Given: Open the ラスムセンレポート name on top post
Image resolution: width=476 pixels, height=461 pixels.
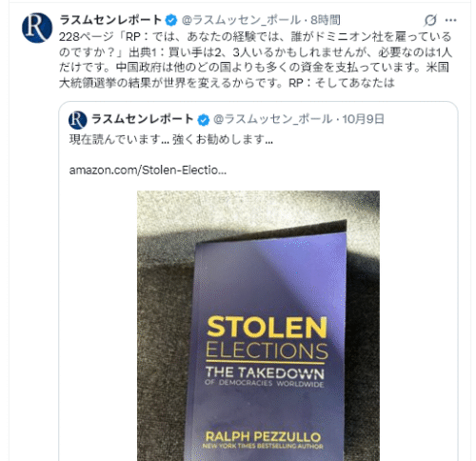Looking at the screenshot, I should [x=110, y=20].
